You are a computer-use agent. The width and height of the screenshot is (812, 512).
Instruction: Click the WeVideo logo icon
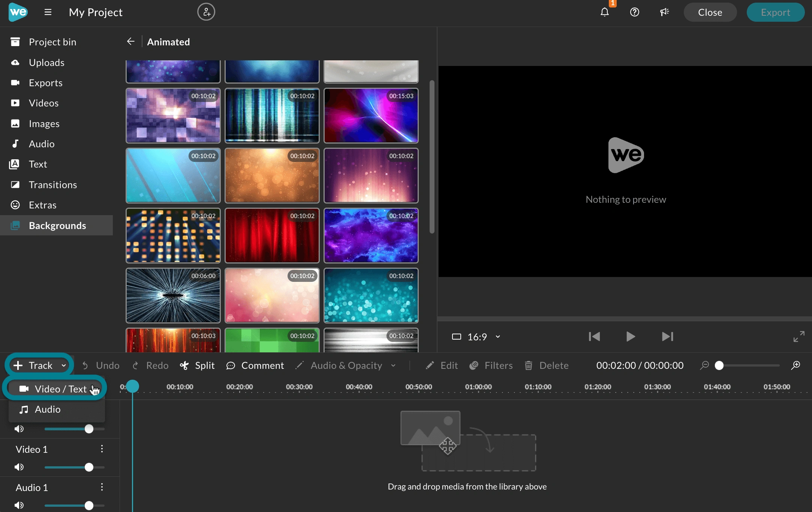tap(18, 12)
